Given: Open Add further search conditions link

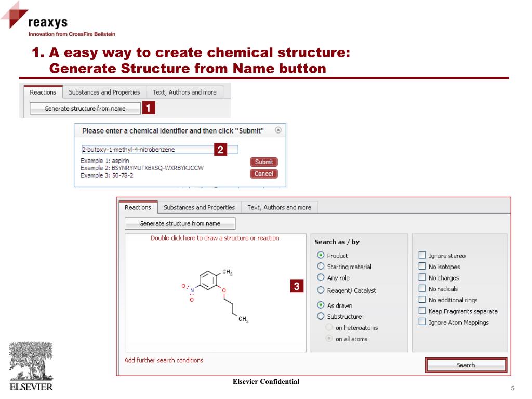Looking at the screenshot, I should coord(164,361).
